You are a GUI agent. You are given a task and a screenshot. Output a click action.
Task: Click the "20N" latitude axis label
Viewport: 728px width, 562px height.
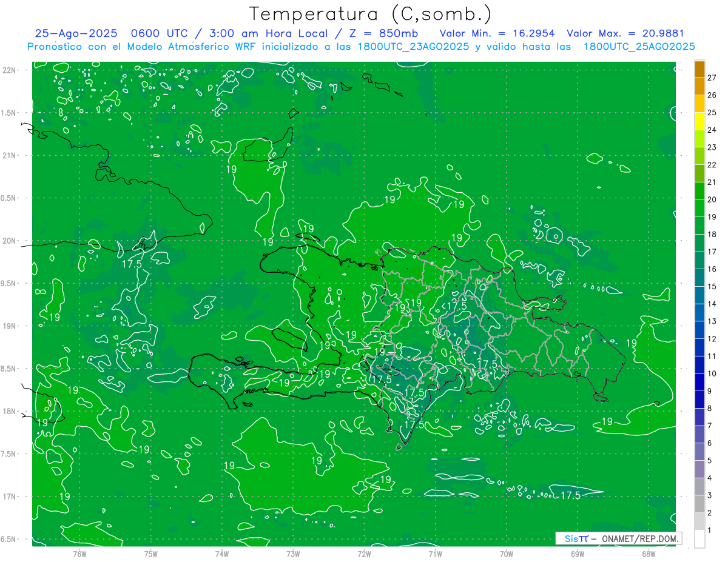[x=10, y=241]
